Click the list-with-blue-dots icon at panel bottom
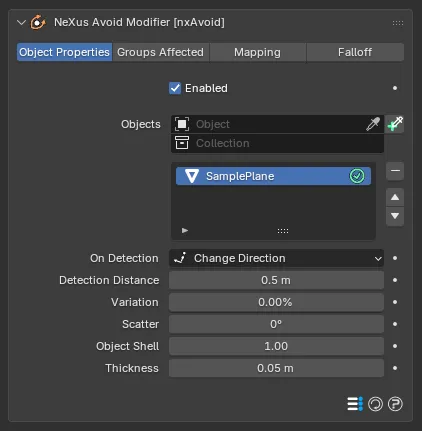Viewport: 422px width, 431px height. [x=355, y=404]
